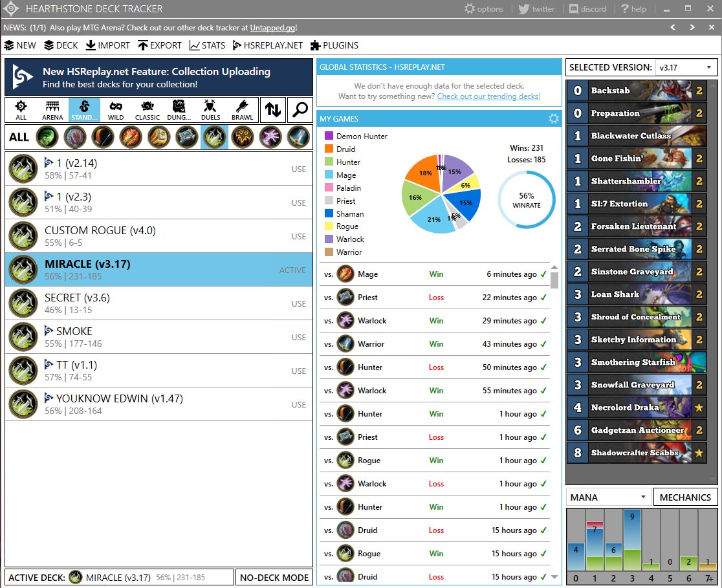Select the Shadowcrafter Scabbs card
This screenshot has width=722, height=588.
[637, 453]
